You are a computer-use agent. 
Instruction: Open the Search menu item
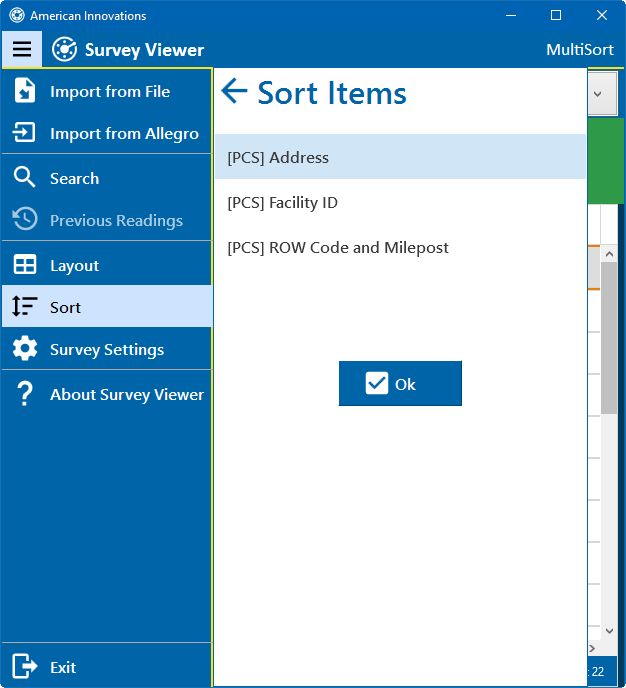(107, 178)
